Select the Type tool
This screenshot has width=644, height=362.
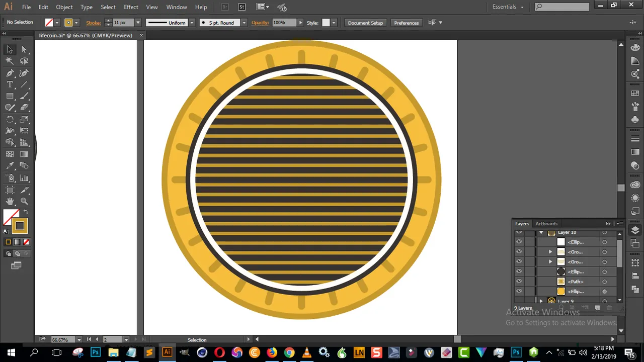(x=10, y=84)
